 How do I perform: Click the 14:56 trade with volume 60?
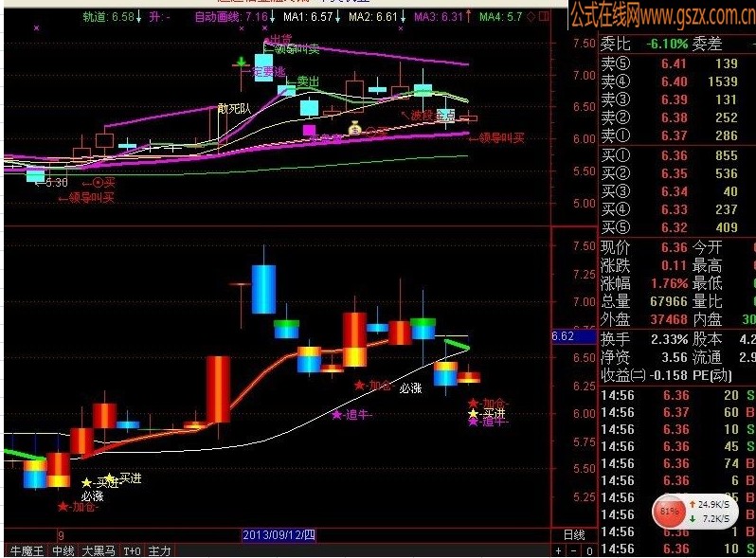coord(677,412)
